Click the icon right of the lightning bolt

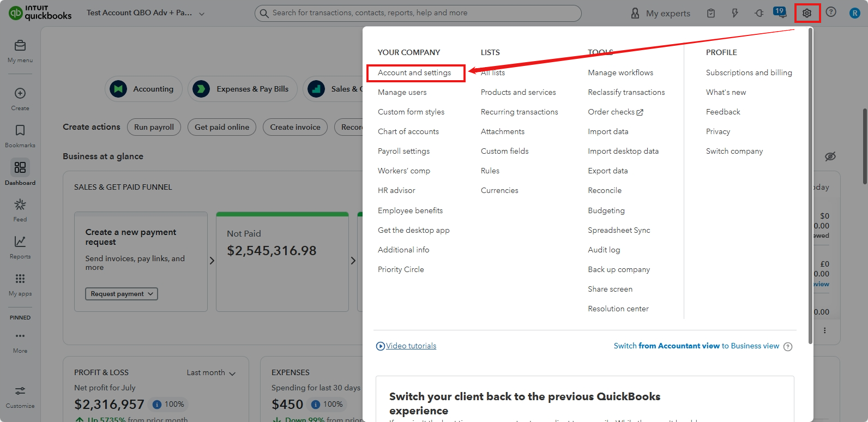tap(759, 13)
